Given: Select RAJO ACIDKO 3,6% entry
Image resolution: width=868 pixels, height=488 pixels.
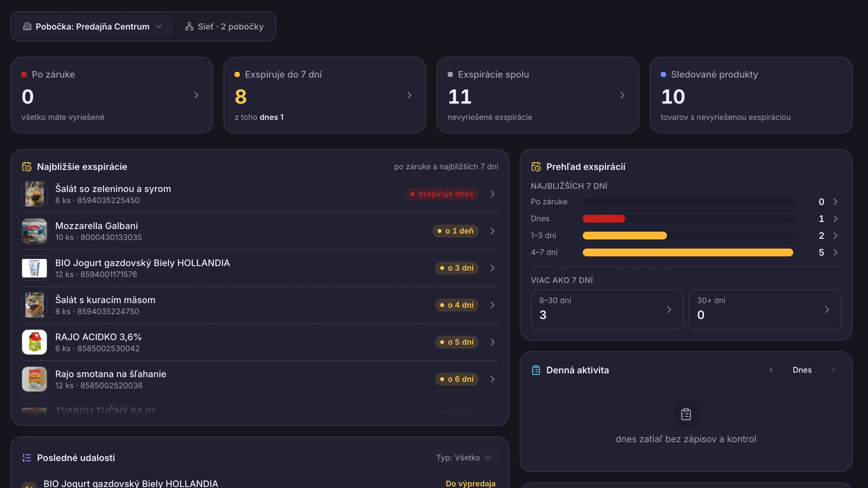Looking at the screenshot, I should click(260, 342).
